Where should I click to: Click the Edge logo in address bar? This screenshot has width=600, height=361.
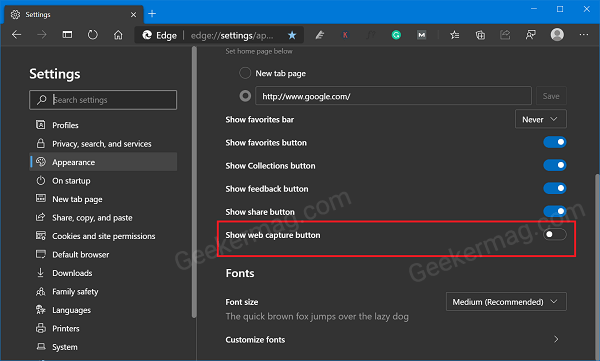point(147,35)
